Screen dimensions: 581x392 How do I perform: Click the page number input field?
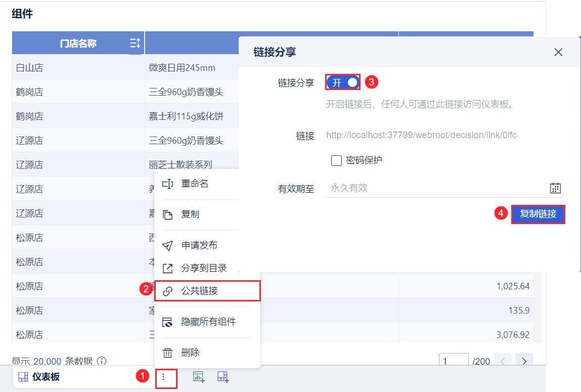[x=454, y=360]
